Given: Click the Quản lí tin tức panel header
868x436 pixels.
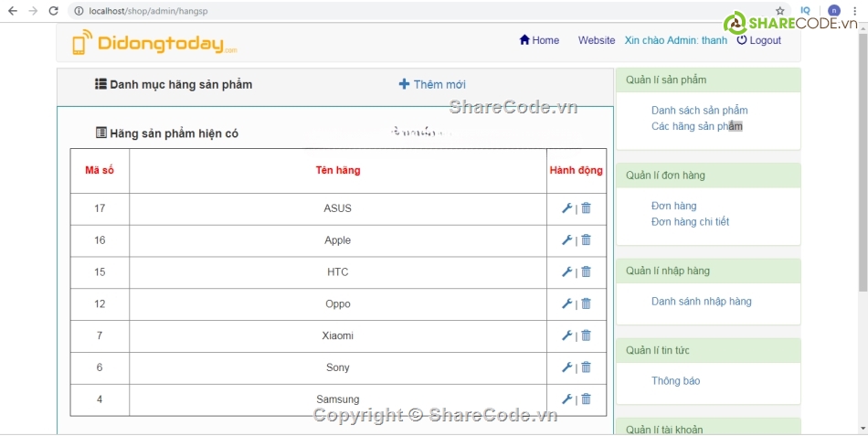Looking at the screenshot, I should click(x=708, y=351).
